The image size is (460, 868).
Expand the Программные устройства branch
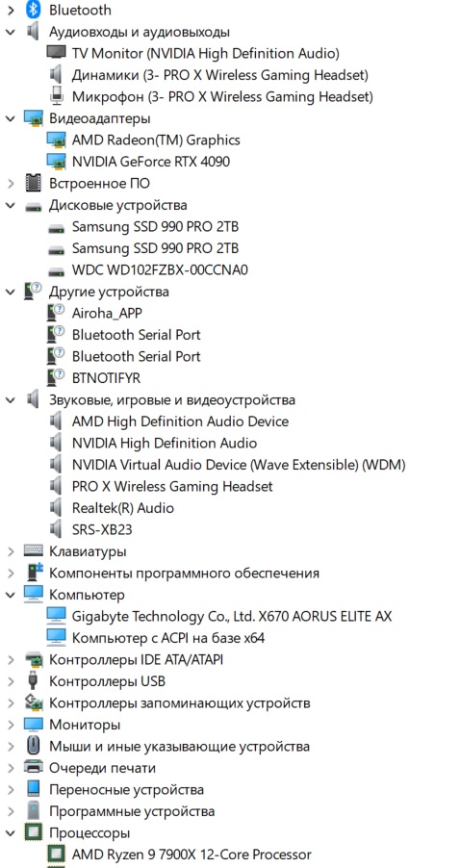point(10,811)
